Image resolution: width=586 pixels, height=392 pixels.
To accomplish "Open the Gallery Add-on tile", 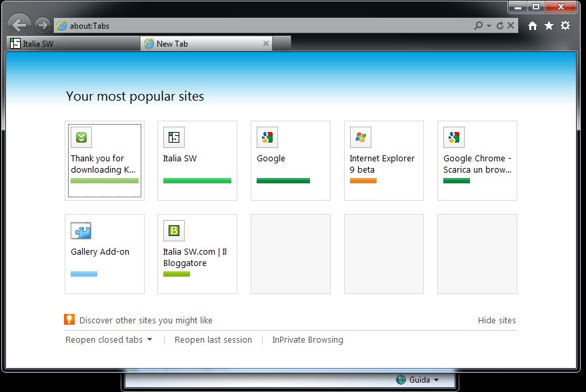I will (105, 254).
